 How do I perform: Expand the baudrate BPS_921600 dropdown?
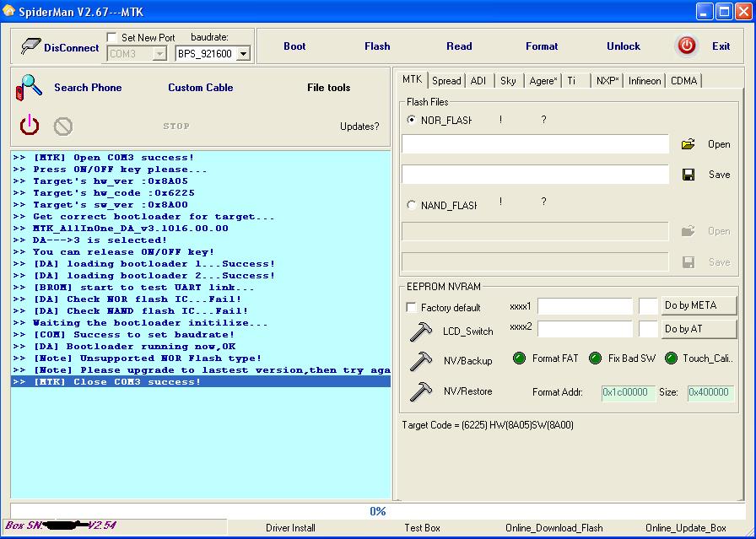(x=243, y=54)
